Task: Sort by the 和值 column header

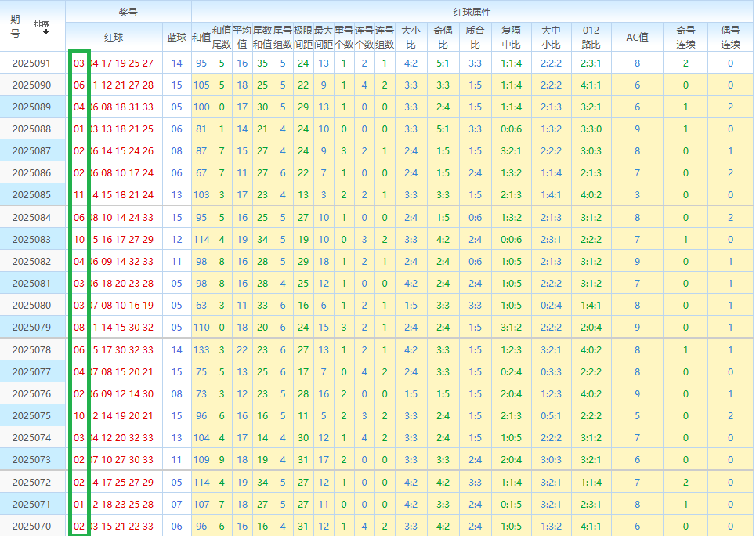Action: (x=201, y=37)
